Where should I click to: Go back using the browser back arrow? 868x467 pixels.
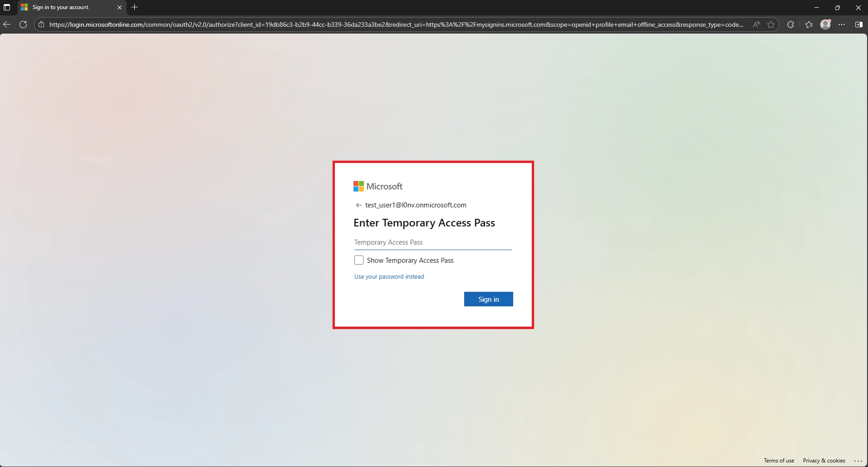(x=7, y=25)
